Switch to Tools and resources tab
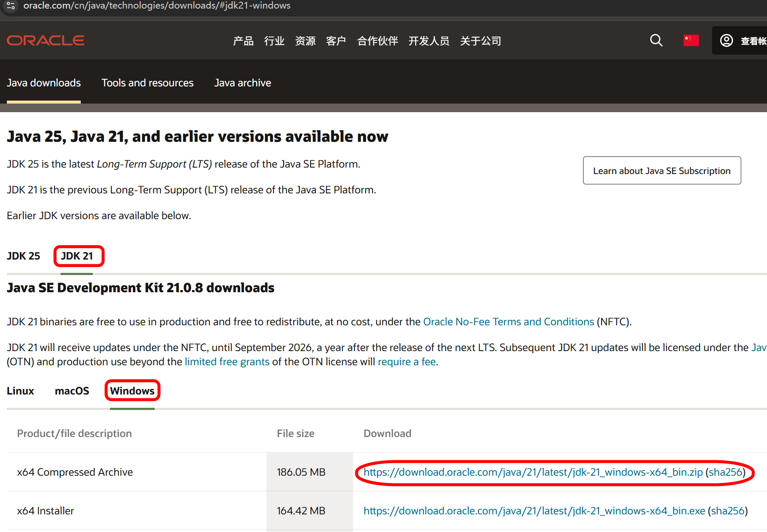The image size is (767, 532). tap(147, 83)
